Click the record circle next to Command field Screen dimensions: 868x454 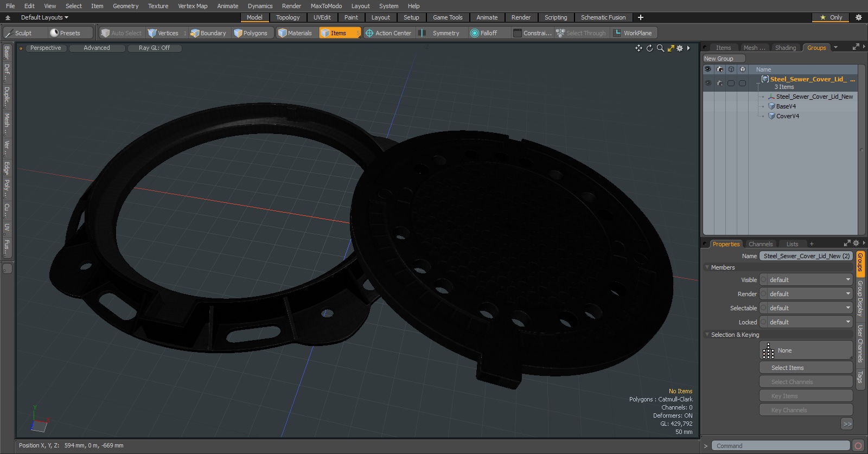click(x=858, y=446)
